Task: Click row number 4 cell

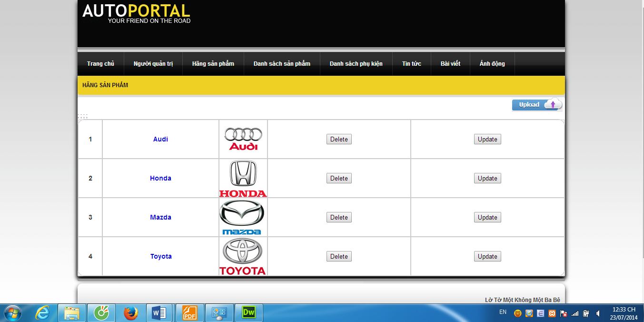Action: tap(90, 256)
